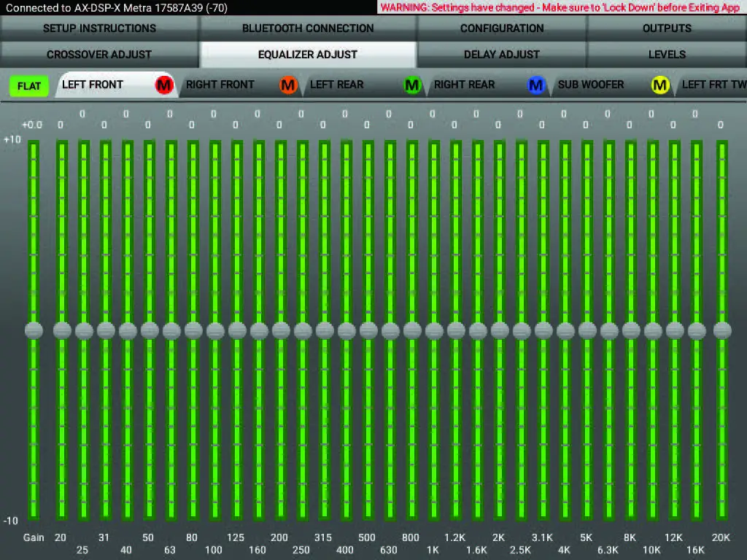The image size is (747, 560).
Task: Click the 63 Hz band slider knob
Action: (172, 330)
